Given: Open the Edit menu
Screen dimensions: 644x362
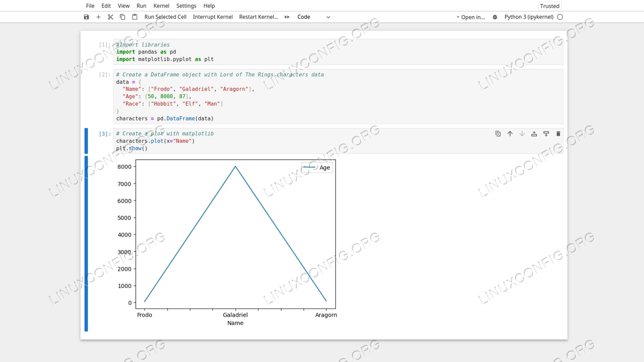Looking at the screenshot, I should point(106,6).
